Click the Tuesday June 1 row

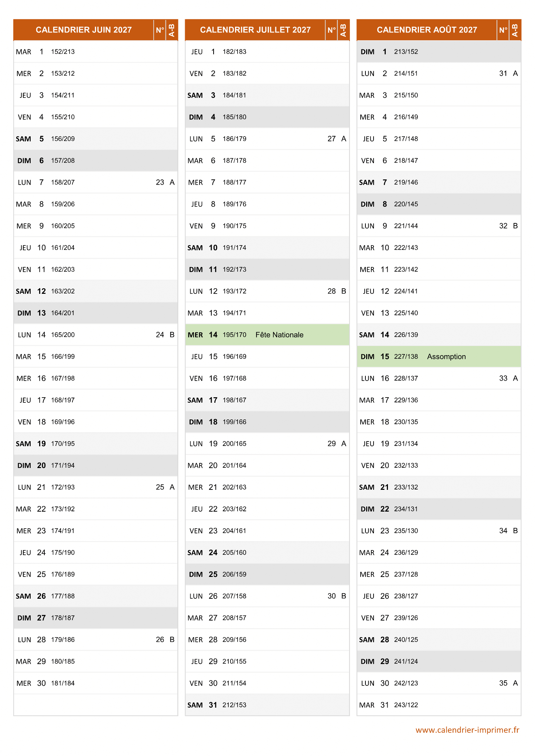click(95, 52)
